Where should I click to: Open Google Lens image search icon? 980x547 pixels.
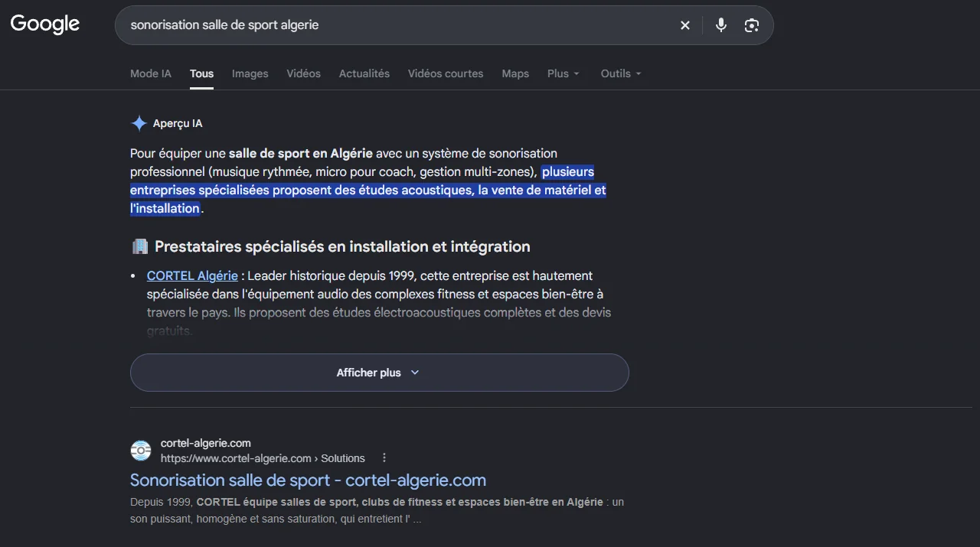752,25
